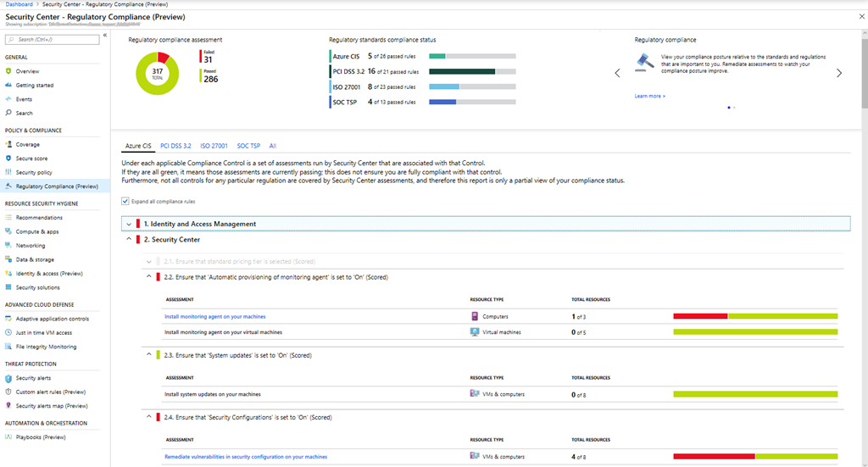Screen dimensions: 868x467
Task: Switch to the PCI DSS 3.2 tab
Action: pos(175,146)
